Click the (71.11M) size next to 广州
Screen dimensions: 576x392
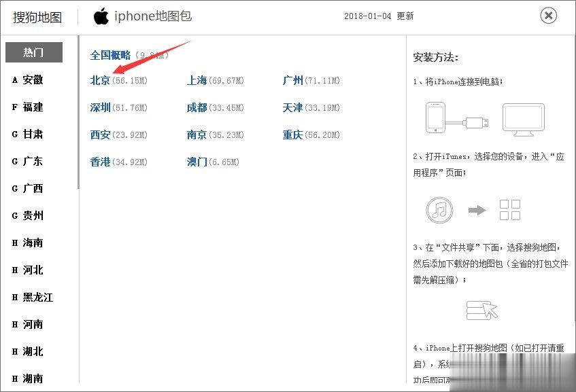pyautogui.click(x=322, y=80)
